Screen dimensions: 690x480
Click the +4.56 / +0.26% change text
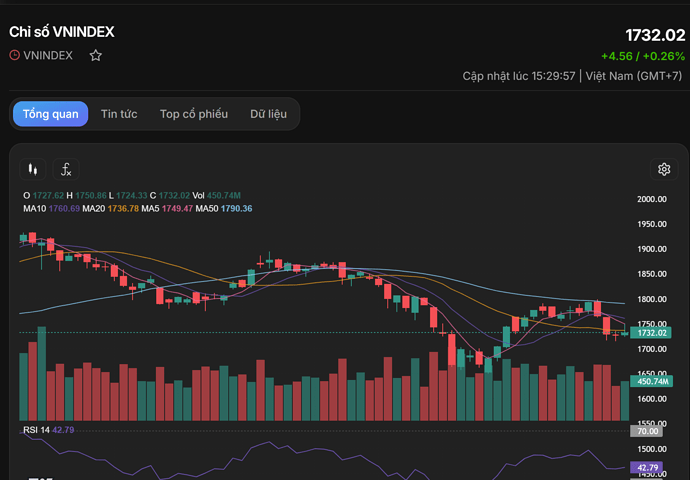click(643, 56)
